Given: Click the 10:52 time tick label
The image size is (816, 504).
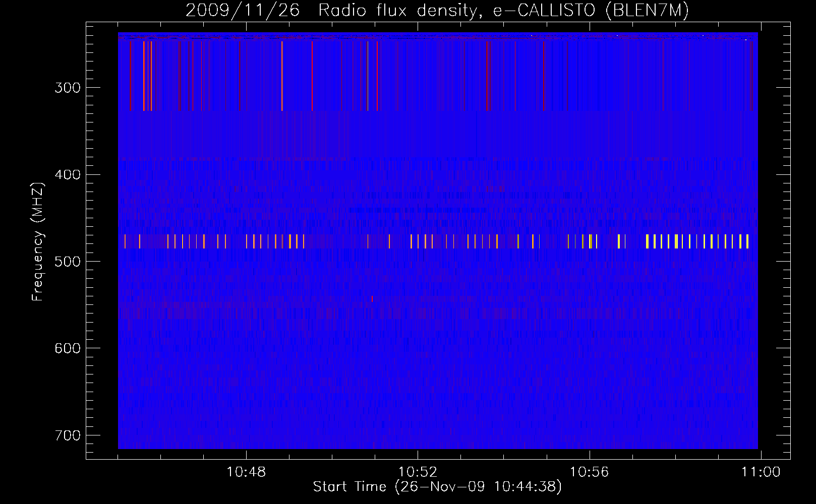Looking at the screenshot, I should pos(418,472).
